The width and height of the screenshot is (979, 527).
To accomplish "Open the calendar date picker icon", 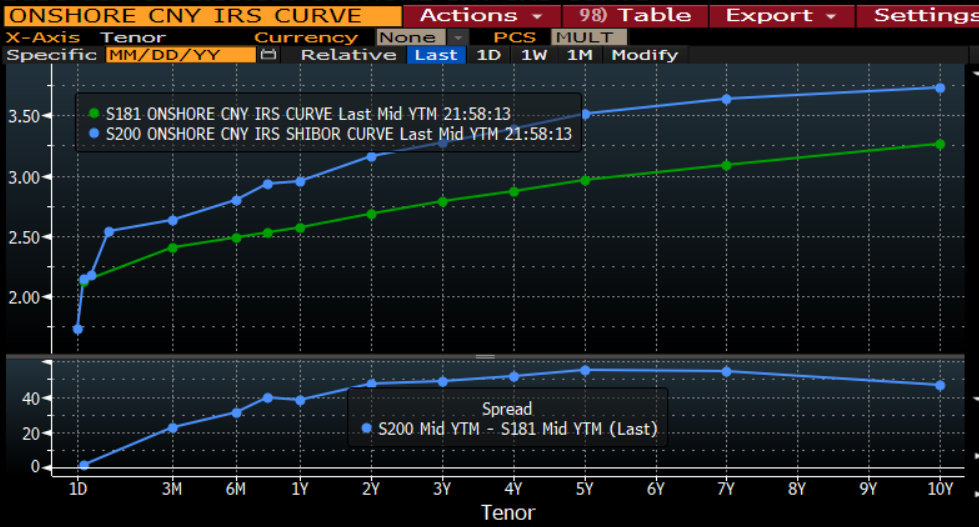I will (x=268, y=55).
